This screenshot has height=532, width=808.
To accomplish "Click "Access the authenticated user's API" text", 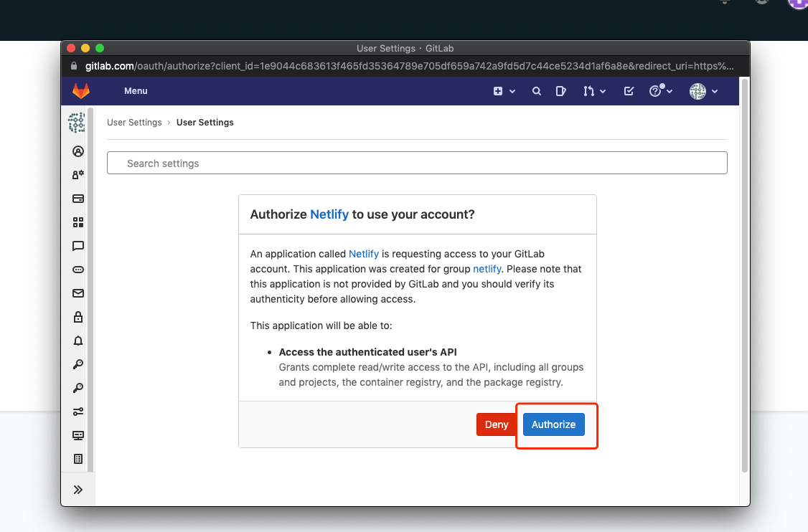I will (x=368, y=352).
